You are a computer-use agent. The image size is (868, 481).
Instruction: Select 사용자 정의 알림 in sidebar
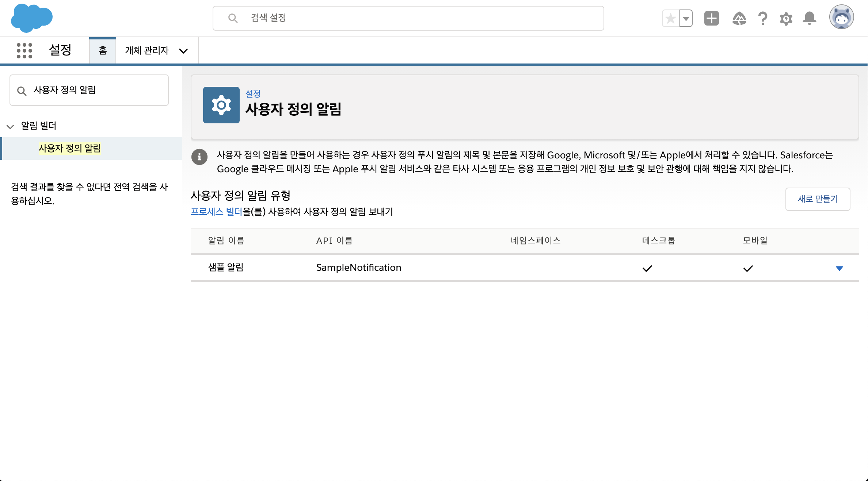(x=69, y=148)
